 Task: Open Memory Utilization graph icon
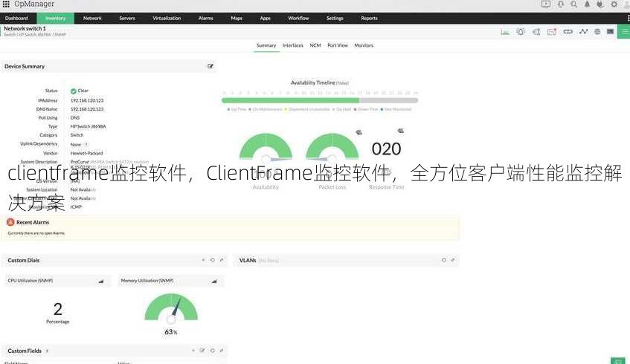click(214, 281)
